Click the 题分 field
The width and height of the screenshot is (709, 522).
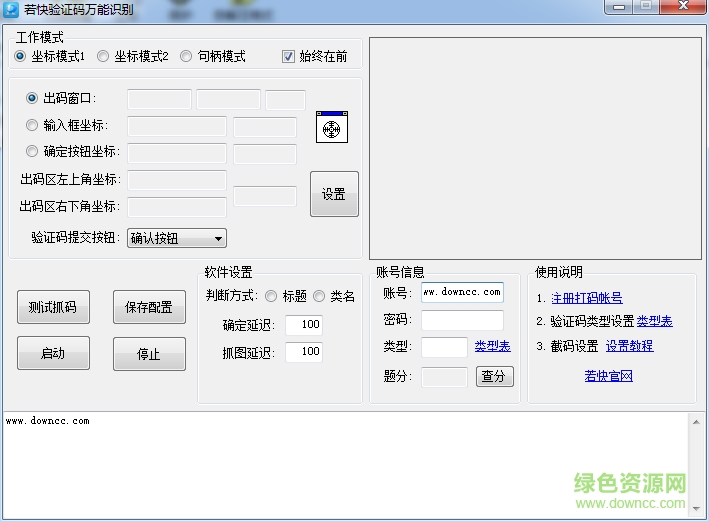(x=444, y=377)
